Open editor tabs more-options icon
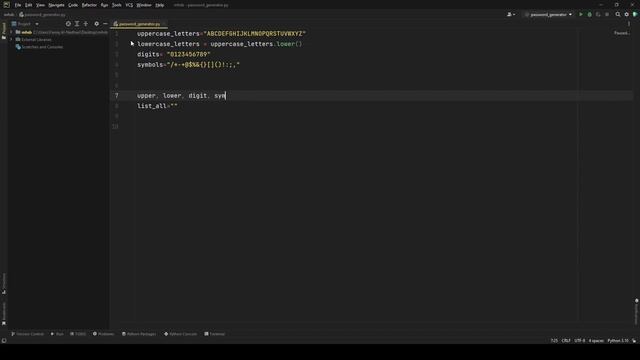Viewport: 640px width, 360px height. pos(629,24)
